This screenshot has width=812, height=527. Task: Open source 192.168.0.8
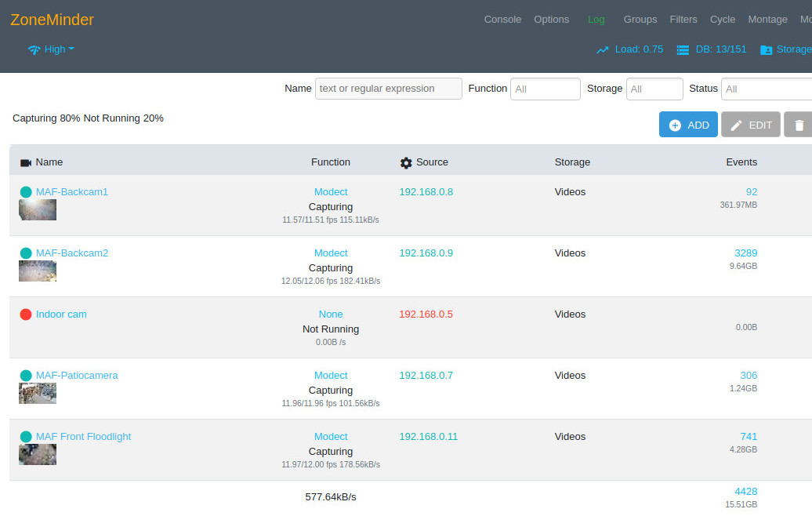[426, 191]
